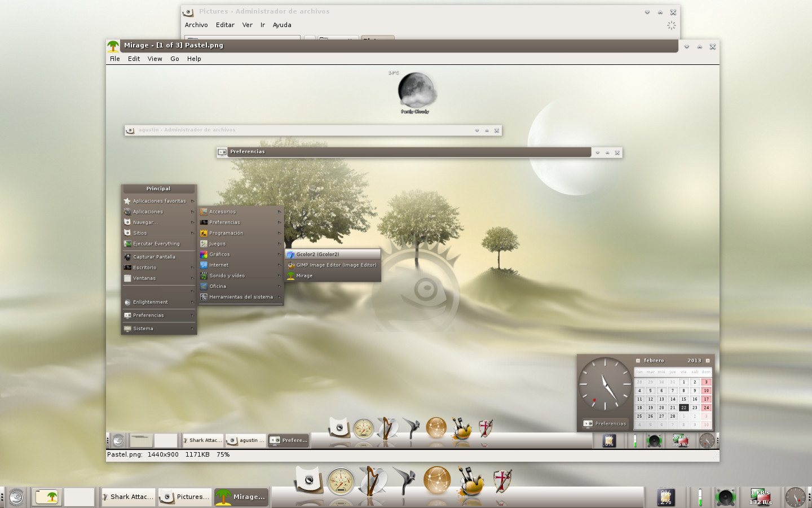Screen dimensions: 812x508
Task: Open the Go menu in Mirage
Action: tap(175, 59)
